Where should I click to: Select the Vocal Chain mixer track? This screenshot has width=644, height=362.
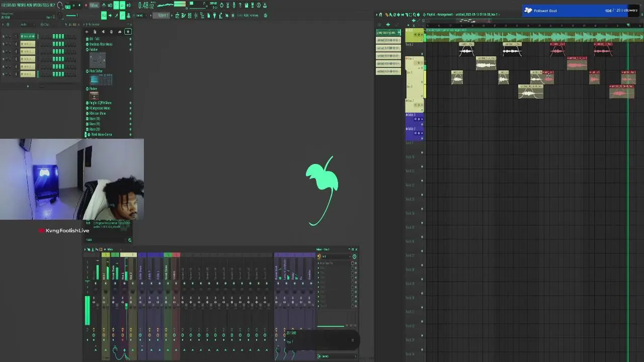pos(114,272)
